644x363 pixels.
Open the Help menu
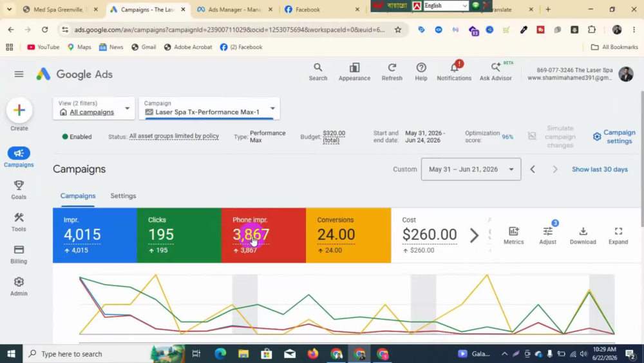[x=421, y=72]
